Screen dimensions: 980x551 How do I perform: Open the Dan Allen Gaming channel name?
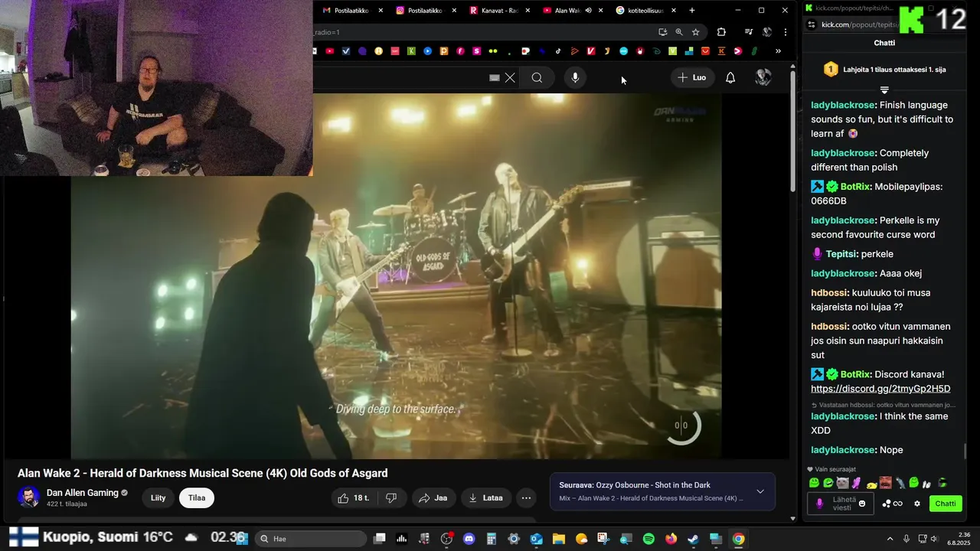83,493
